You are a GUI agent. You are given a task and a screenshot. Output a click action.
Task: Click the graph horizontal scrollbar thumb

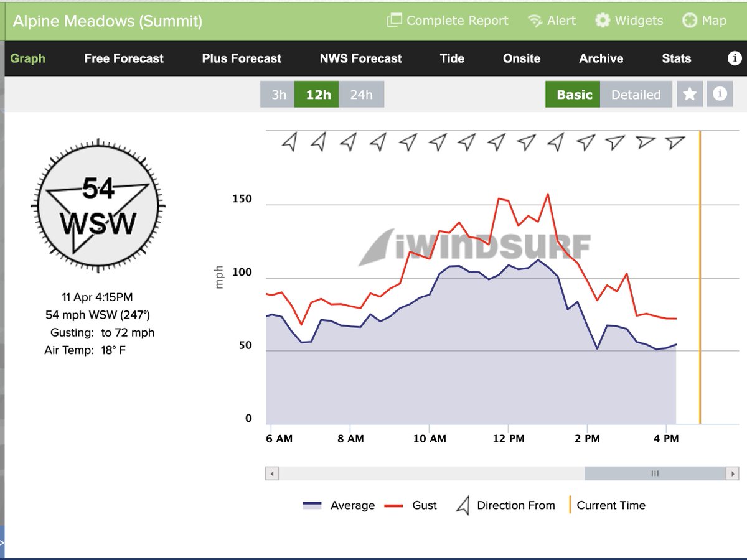point(655,474)
